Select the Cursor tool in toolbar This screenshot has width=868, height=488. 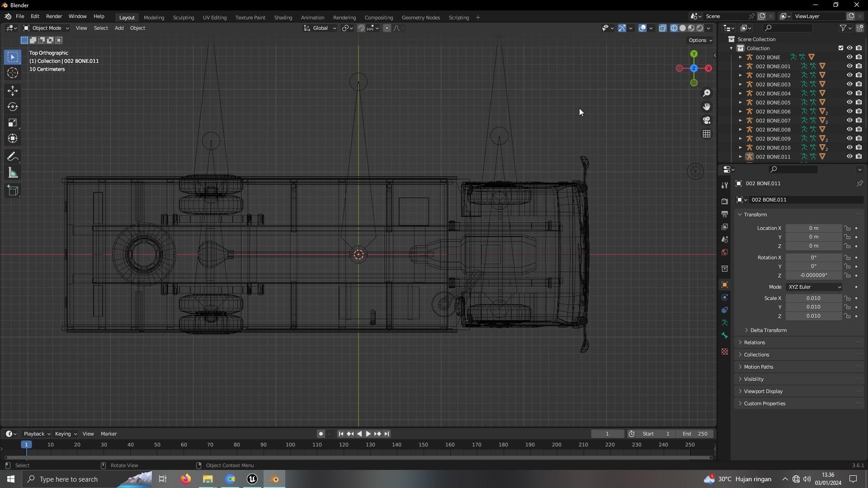tap(13, 73)
